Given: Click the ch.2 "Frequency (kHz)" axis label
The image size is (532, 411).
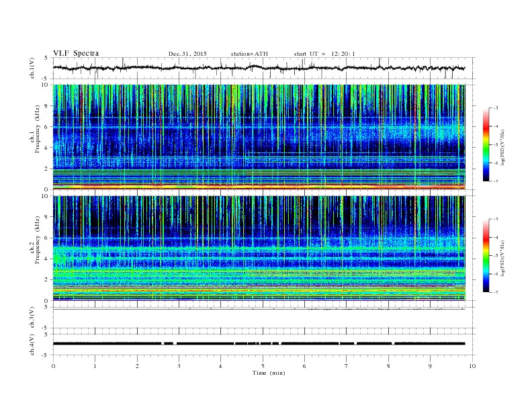Looking at the screenshot, I should [x=38, y=240].
